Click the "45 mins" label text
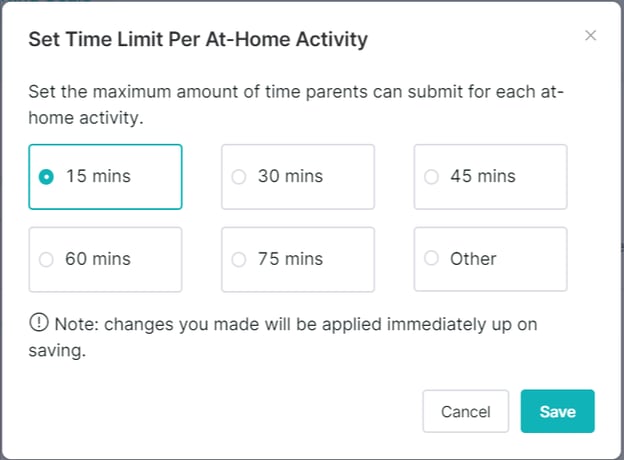 tap(483, 177)
